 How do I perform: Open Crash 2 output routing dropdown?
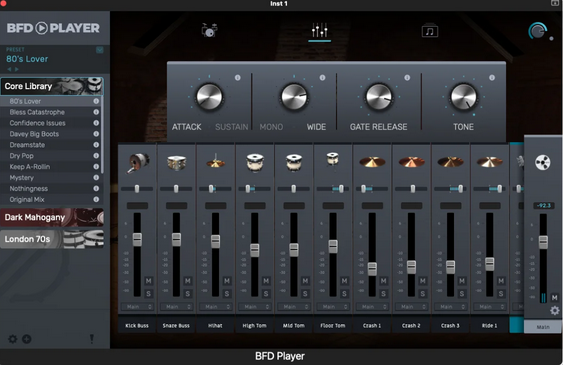411,307
